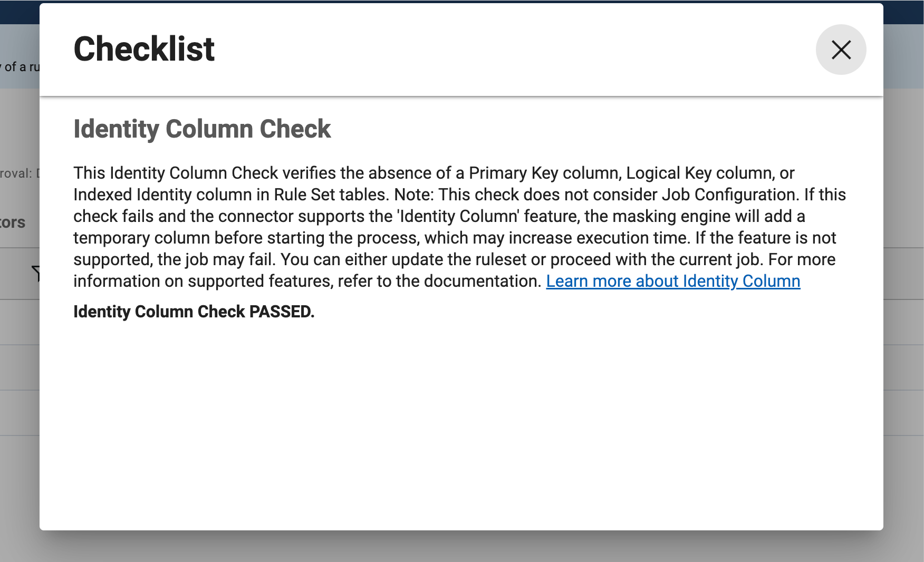Click the Identity Column Check PASSED status

194,312
